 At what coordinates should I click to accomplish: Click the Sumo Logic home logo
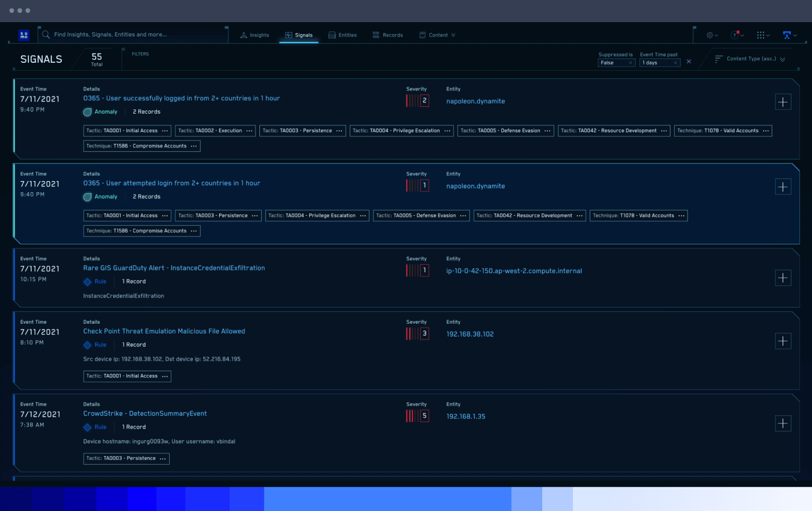24,35
